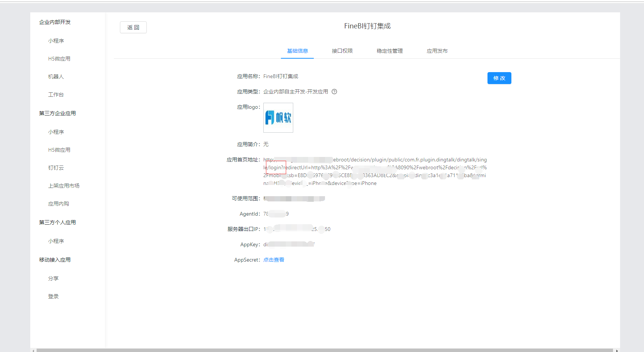This screenshot has height=352, width=644.
Task: Open 小程序 under 第三方企业应用
Action: pos(56,132)
